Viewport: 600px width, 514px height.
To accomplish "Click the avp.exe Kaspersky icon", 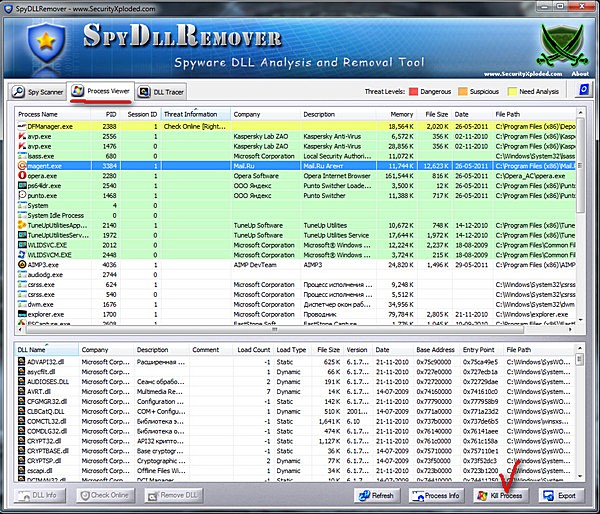I will (x=22, y=136).
